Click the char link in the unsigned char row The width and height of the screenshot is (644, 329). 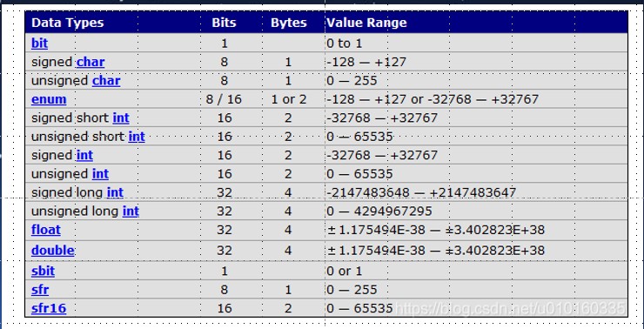tap(106, 80)
